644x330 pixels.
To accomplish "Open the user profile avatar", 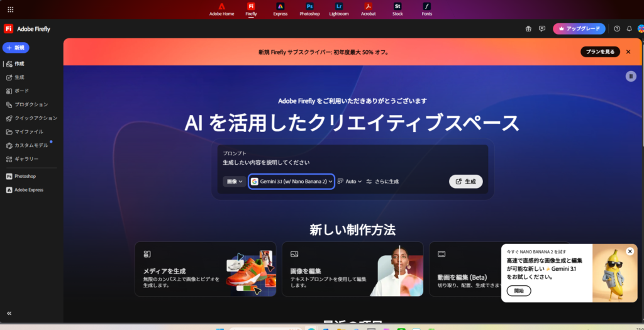I will [x=641, y=29].
